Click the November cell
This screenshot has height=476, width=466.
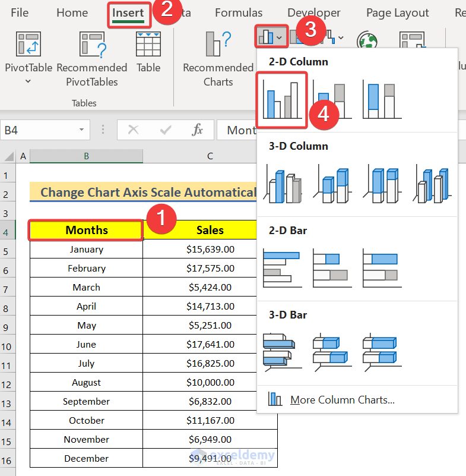pos(87,439)
